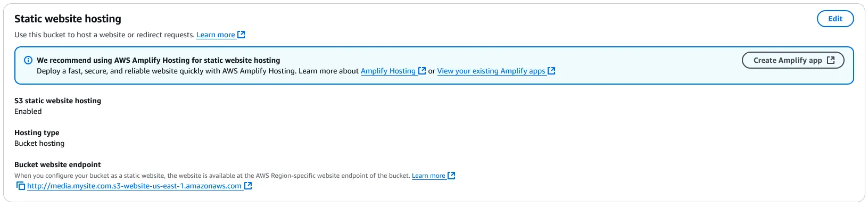The height and width of the screenshot is (215, 868).
Task: Click external link icon after endpoint URL
Action: (248, 186)
